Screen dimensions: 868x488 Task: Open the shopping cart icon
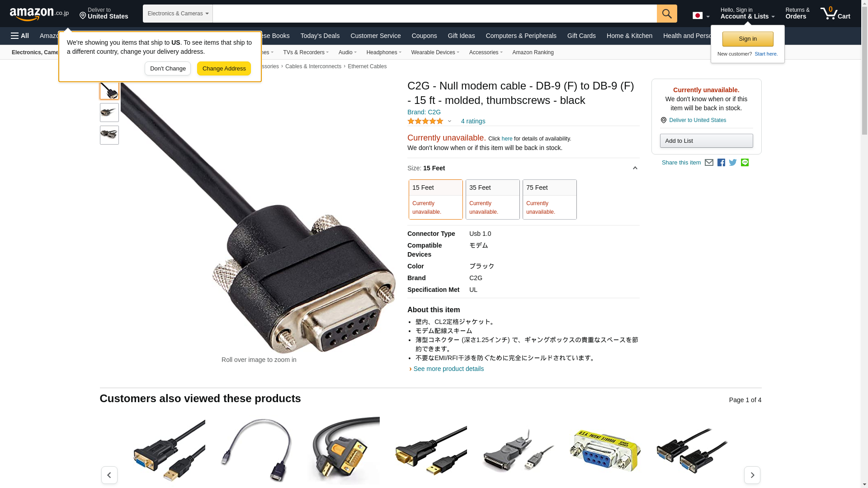(x=835, y=13)
